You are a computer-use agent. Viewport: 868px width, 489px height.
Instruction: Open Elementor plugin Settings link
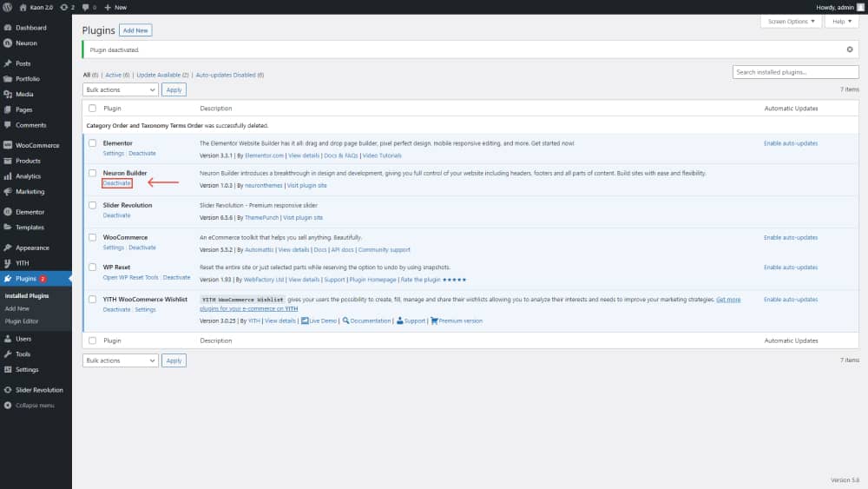tap(114, 154)
